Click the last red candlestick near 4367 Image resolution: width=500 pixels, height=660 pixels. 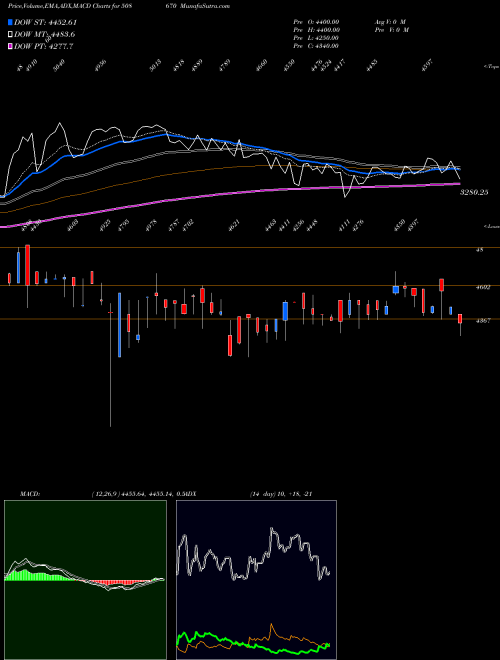(x=460, y=319)
